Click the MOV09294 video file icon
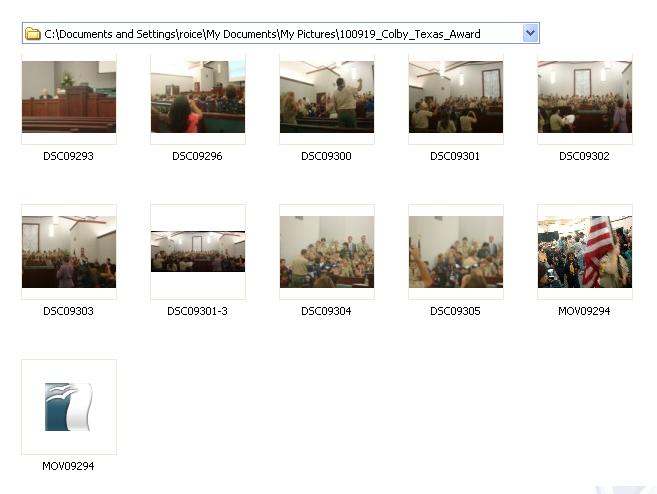Image resolution: width=657 pixels, height=494 pixels. pyautogui.click(x=68, y=407)
